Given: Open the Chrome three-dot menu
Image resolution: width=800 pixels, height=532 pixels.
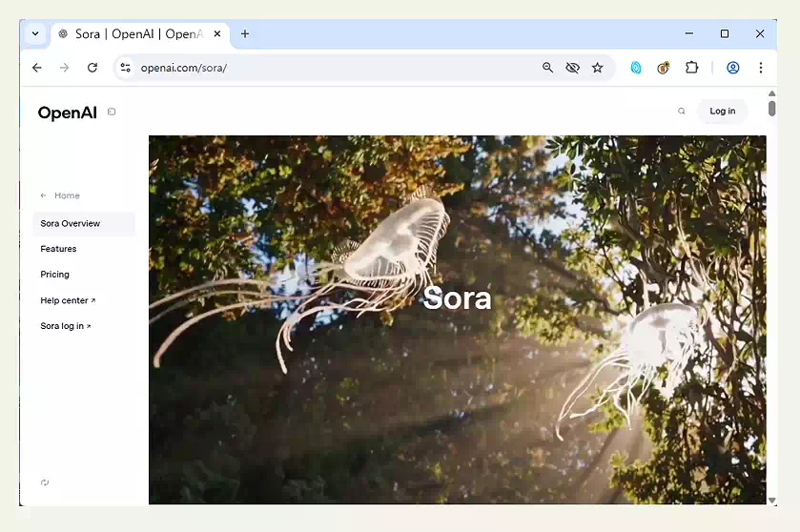Looking at the screenshot, I should click(760, 68).
